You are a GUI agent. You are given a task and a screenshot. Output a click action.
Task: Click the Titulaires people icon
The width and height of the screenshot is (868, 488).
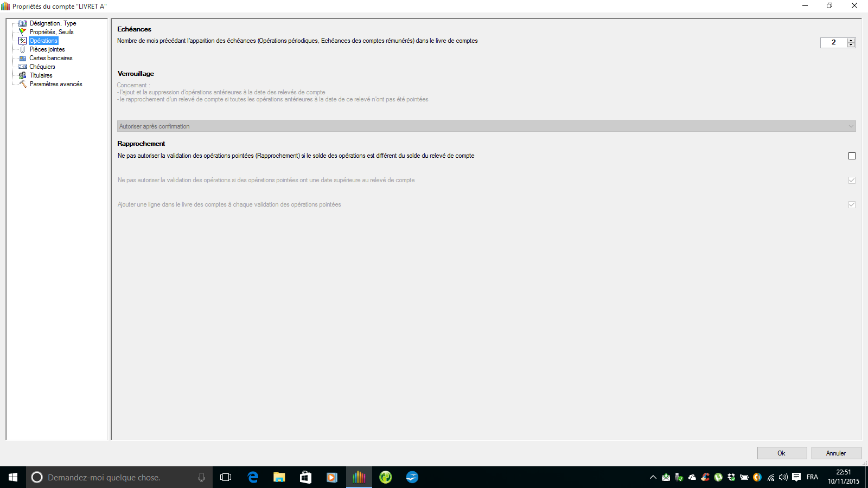[x=23, y=75]
